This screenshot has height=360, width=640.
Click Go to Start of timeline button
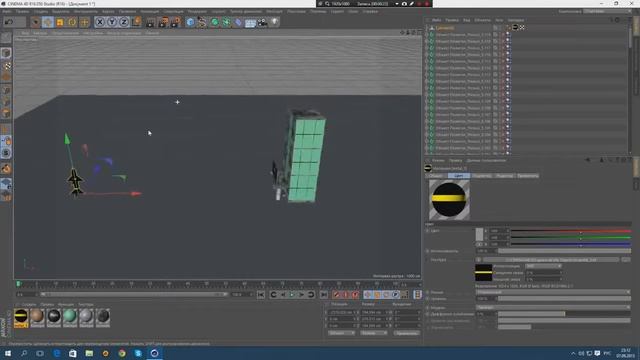pyautogui.click(x=261, y=294)
